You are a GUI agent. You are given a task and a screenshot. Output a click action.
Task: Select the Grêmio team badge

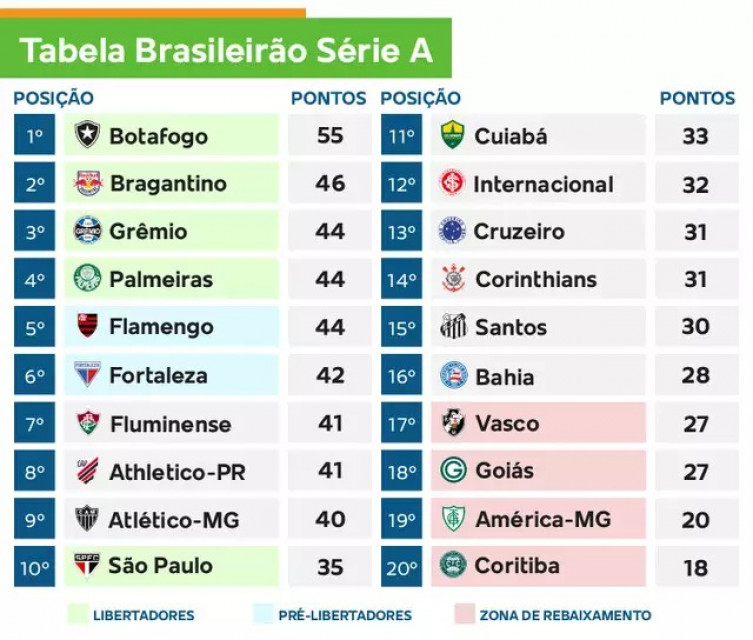pos(87,231)
